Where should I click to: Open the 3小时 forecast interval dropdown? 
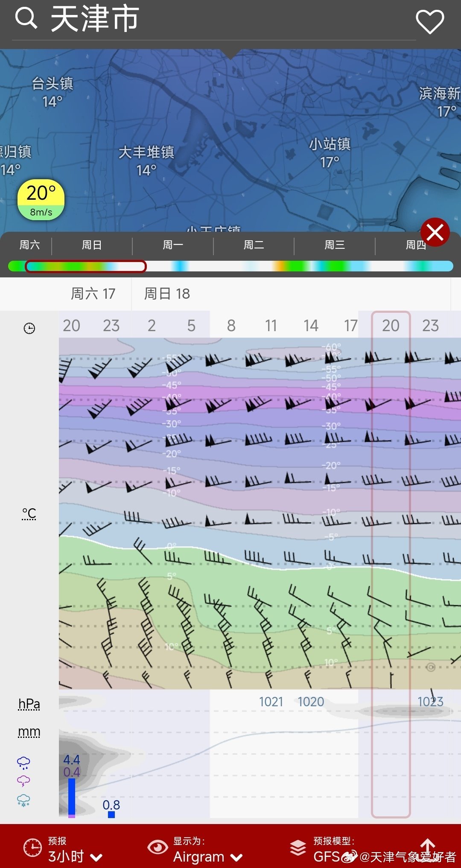coord(76,856)
